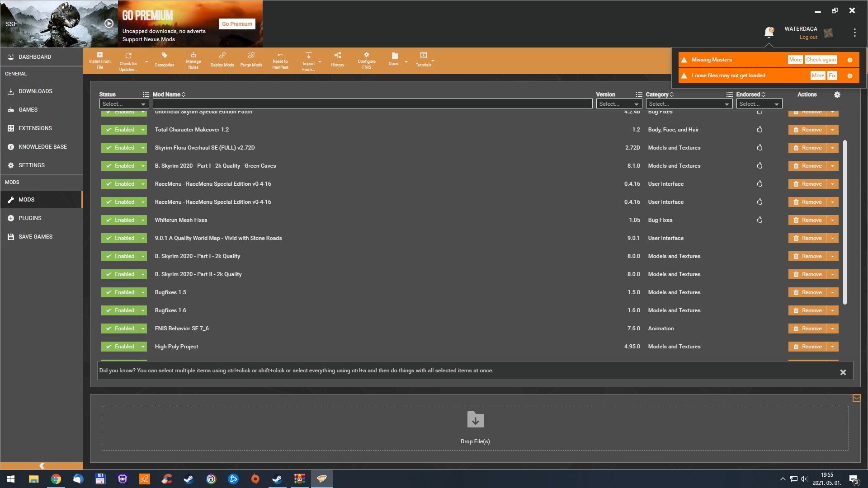The width and height of the screenshot is (868, 488).
Task: Open Chrome from Windows taskbar
Action: 56,479
